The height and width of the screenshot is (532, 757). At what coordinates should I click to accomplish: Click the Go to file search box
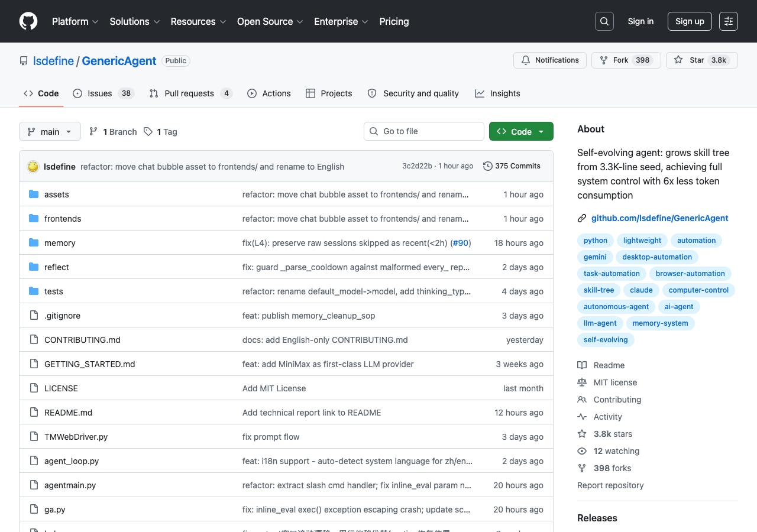423,131
